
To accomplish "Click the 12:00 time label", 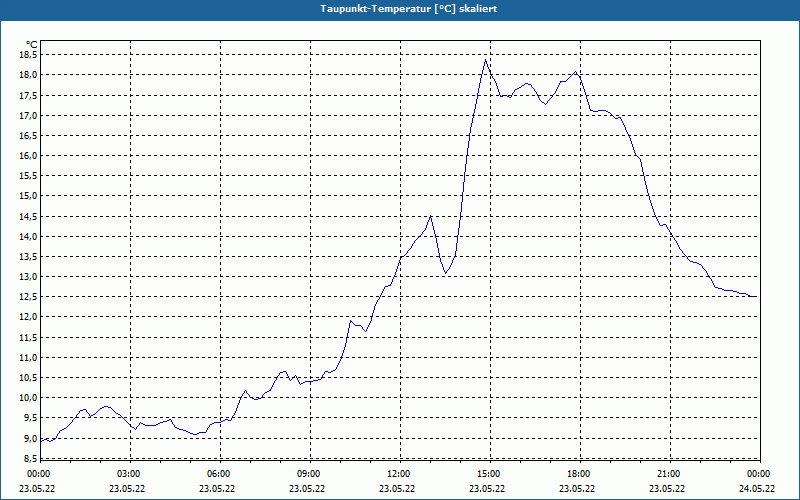I will pos(398,474).
